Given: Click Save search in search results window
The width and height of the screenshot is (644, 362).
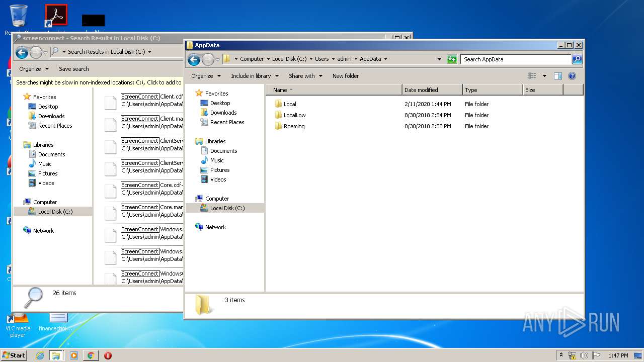Looking at the screenshot, I should 73,69.
